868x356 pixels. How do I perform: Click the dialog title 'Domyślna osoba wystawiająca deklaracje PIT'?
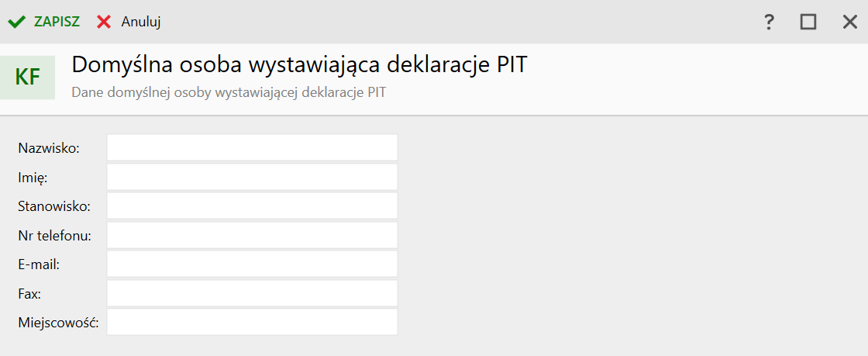point(299,64)
